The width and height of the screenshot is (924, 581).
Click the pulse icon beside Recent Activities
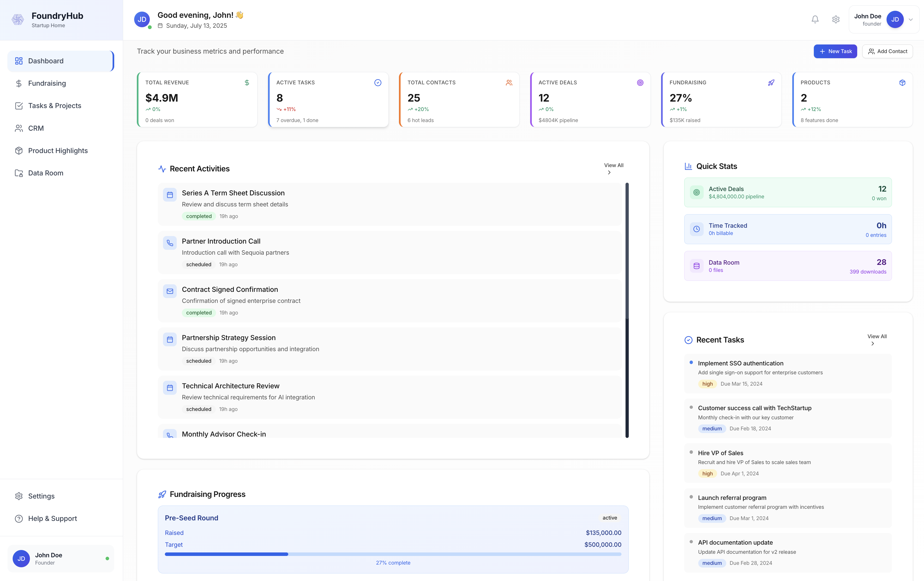(162, 169)
